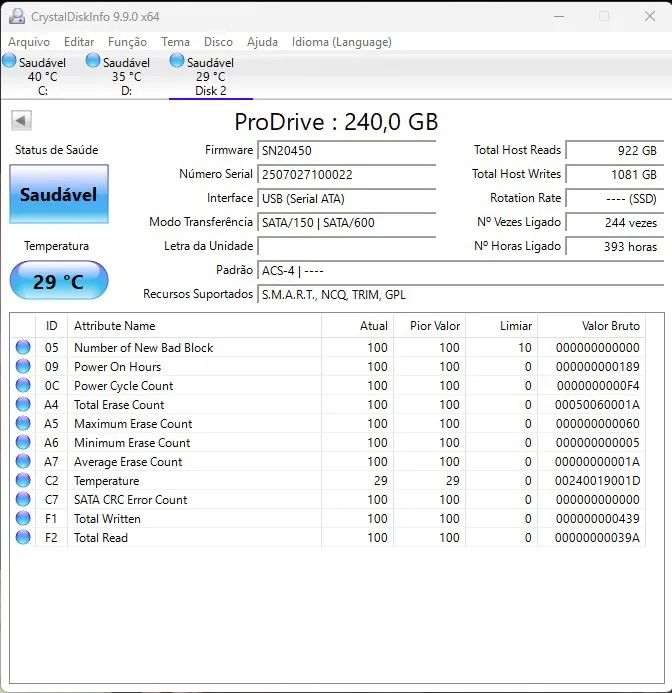Image resolution: width=672 pixels, height=693 pixels.
Task: Select the Maximum Erase Count row name
Action: coord(133,423)
